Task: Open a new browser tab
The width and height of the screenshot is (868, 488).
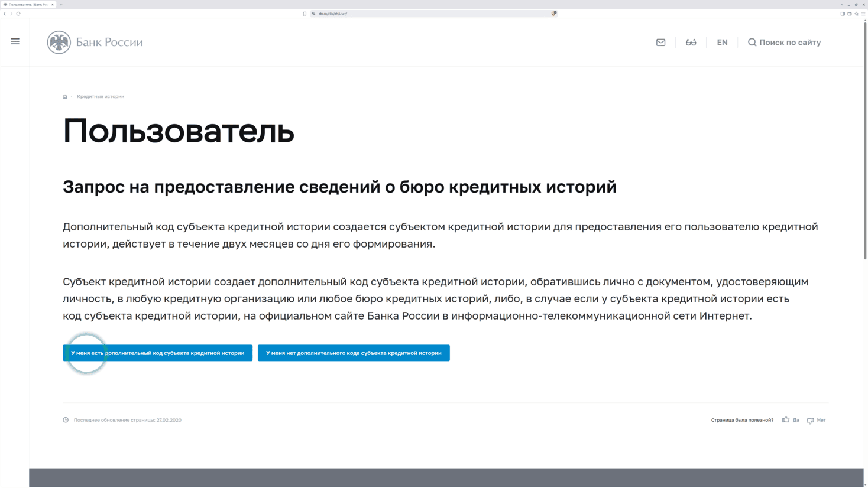Action: [x=61, y=5]
